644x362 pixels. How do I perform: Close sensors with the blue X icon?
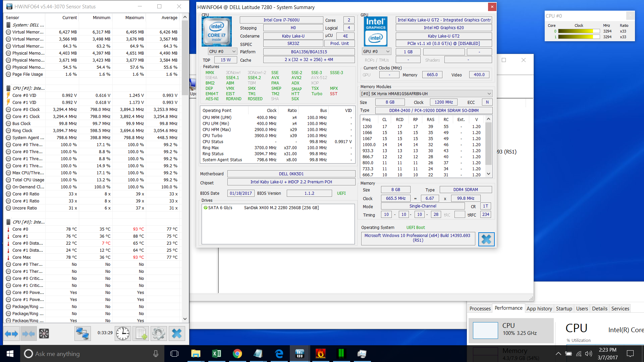[x=177, y=334]
